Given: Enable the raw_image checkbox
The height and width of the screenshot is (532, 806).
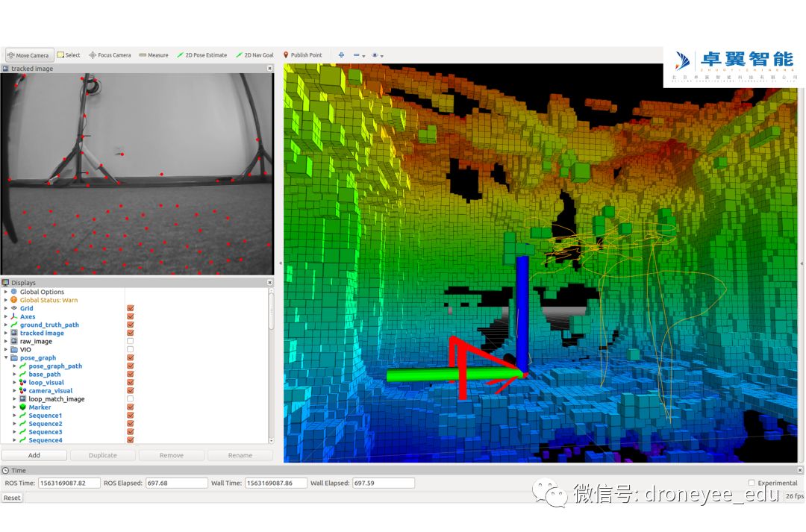Looking at the screenshot, I should click(x=130, y=341).
